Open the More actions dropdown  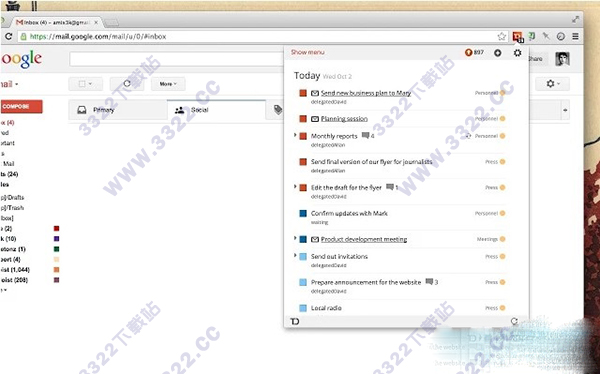coord(168,83)
